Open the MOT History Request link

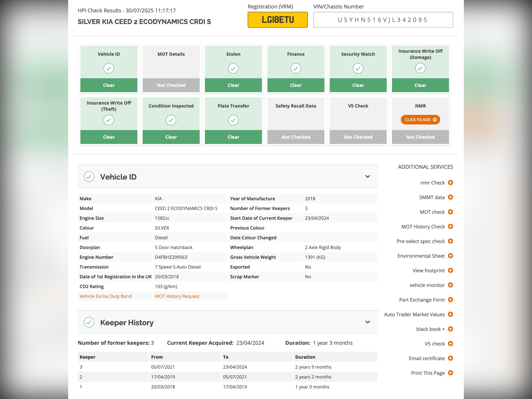(x=177, y=296)
